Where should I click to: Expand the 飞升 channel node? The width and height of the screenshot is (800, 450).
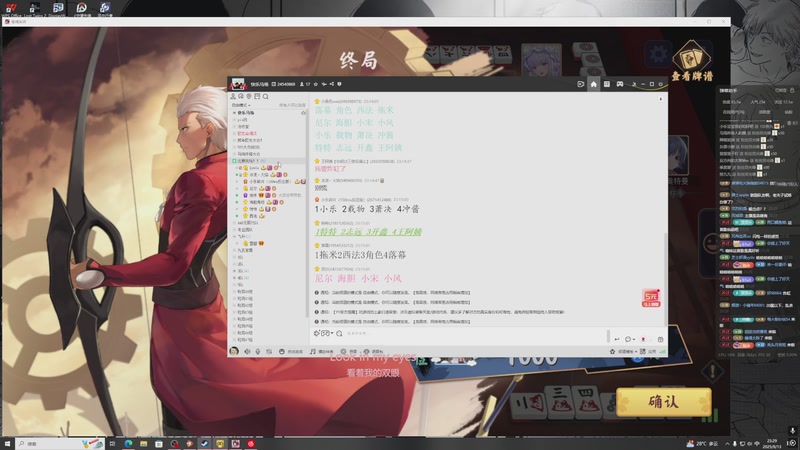pos(234,237)
